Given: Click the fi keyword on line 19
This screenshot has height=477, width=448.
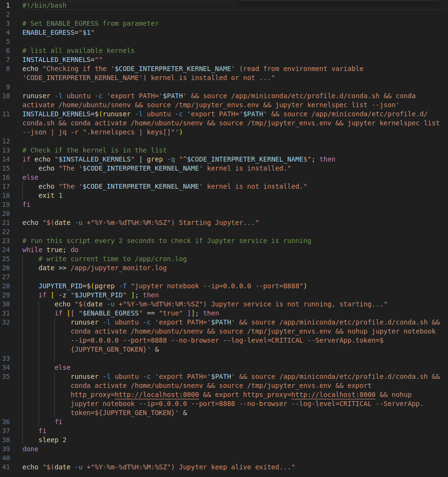Looking at the screenshot, I should coord(26,204).
